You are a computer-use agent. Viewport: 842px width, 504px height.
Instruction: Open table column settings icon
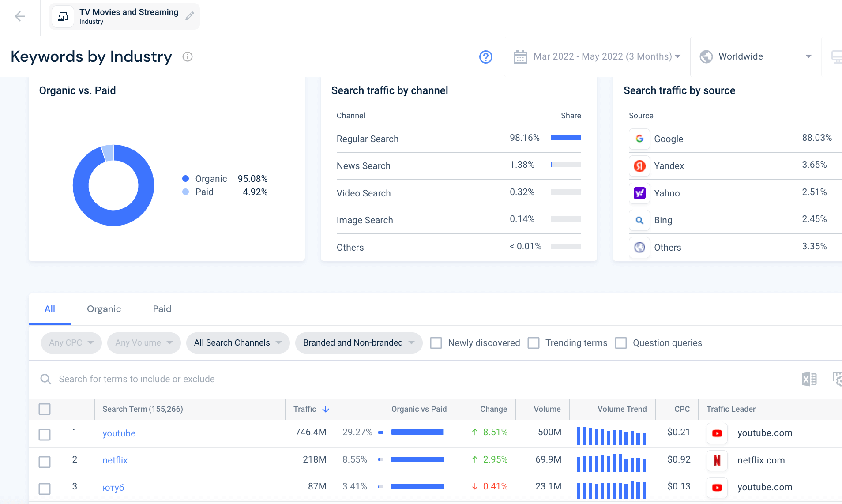coord(837,379)
